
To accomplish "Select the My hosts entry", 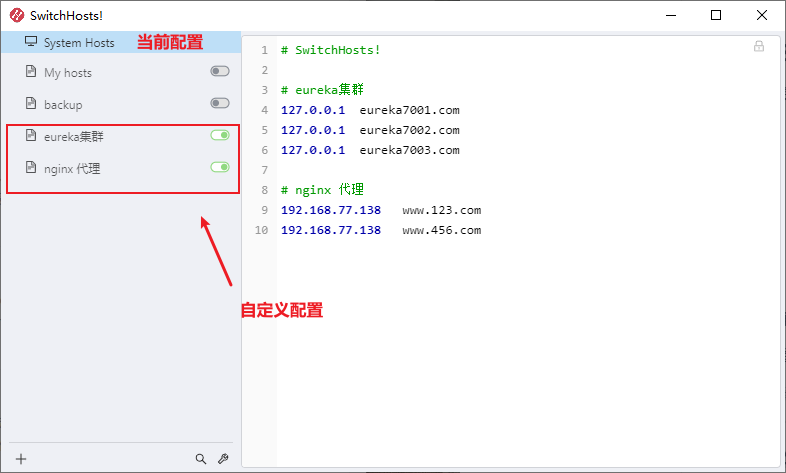I will click(x=121, y=72).
